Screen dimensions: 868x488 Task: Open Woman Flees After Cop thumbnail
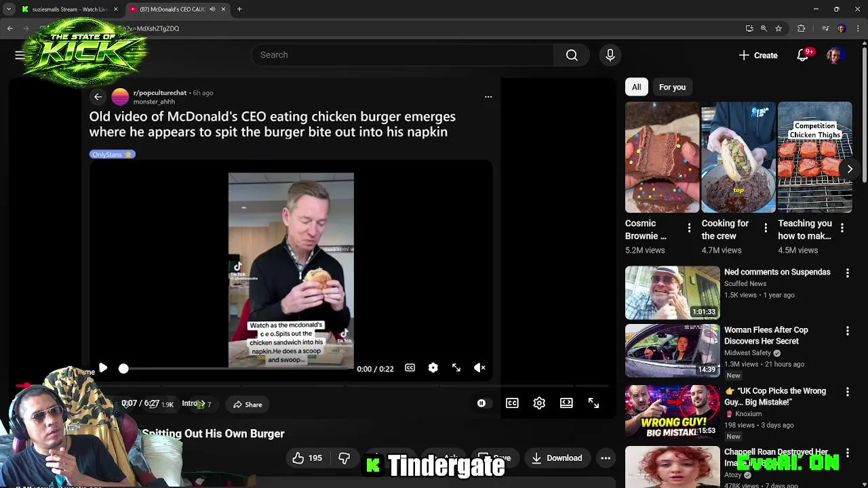(x=672, y=350)
